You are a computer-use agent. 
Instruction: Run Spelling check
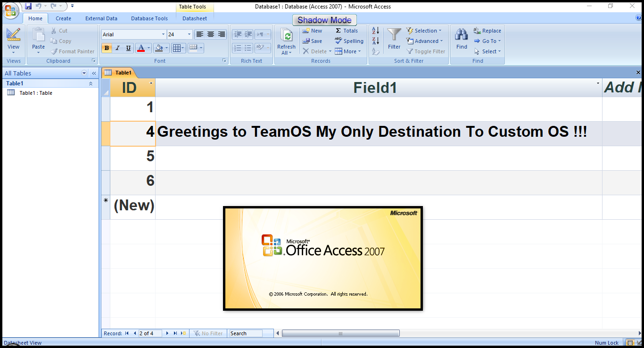[x=349, y=41]
